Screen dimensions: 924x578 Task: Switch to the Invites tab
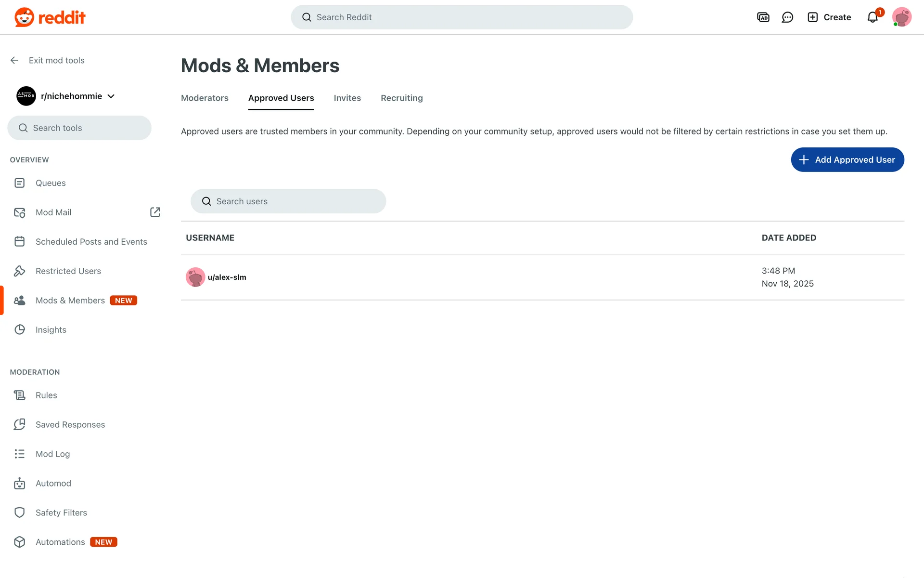coord(347,98)
